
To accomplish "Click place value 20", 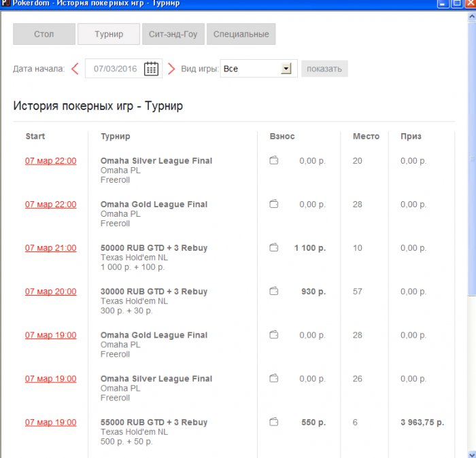I will tap(357, 161).
